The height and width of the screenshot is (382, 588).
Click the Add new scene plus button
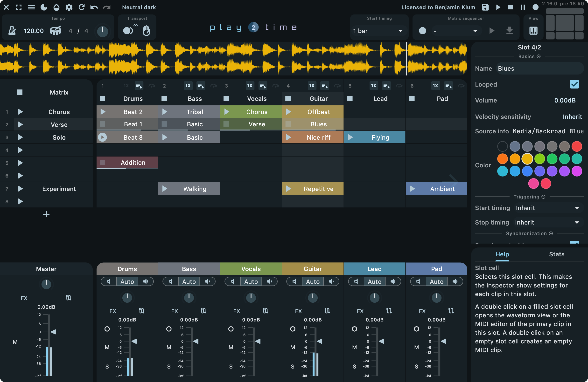click(46, 214)
